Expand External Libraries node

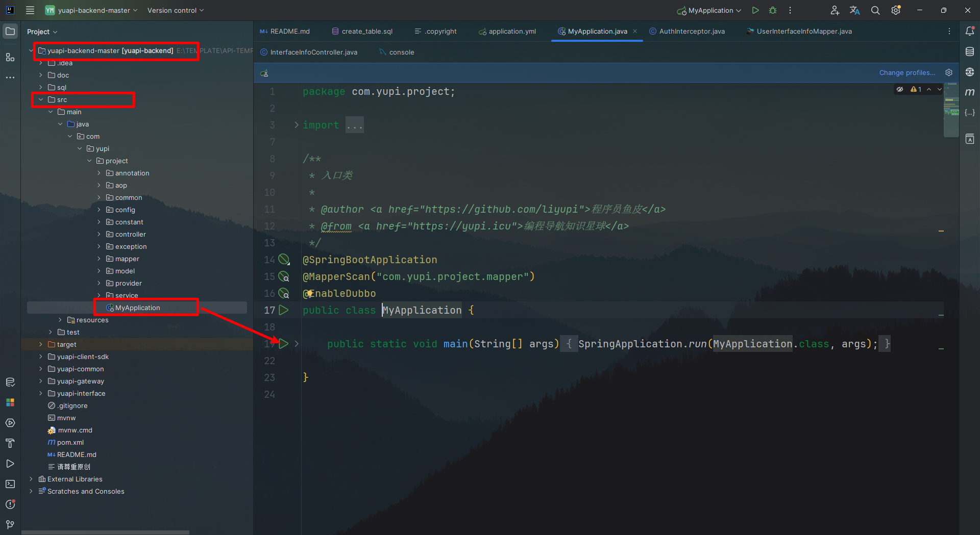(31, 479)
